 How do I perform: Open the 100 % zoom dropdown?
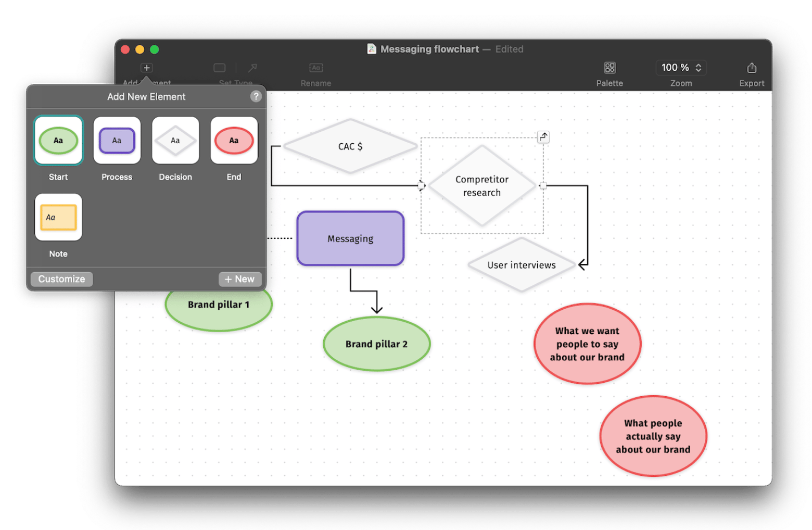681,68
